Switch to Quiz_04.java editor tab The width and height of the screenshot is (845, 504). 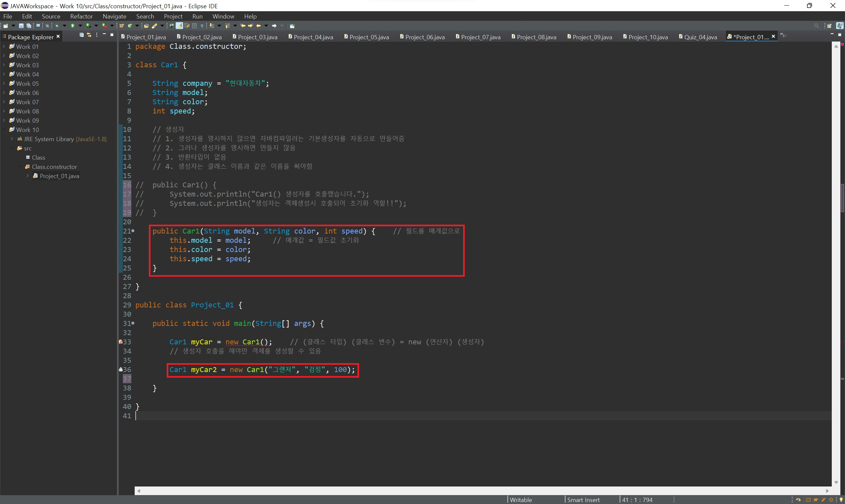pyautogui.click(x=700, y=37)
